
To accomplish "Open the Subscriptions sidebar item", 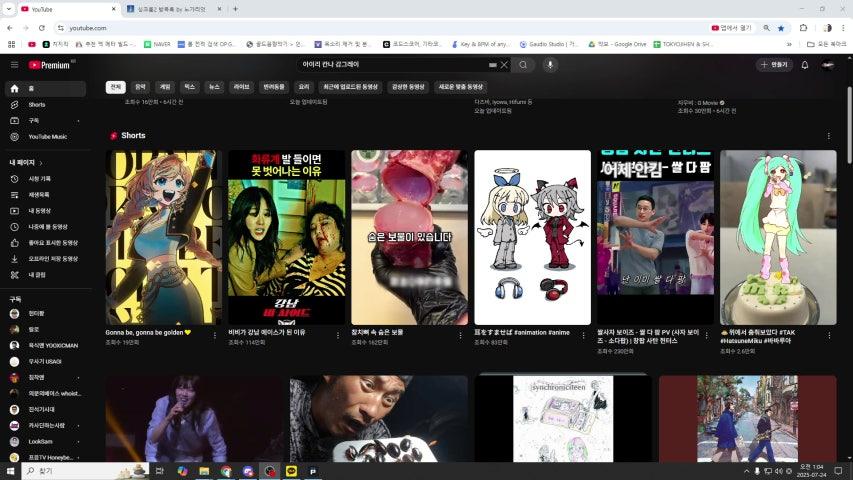I will (46, 120).
